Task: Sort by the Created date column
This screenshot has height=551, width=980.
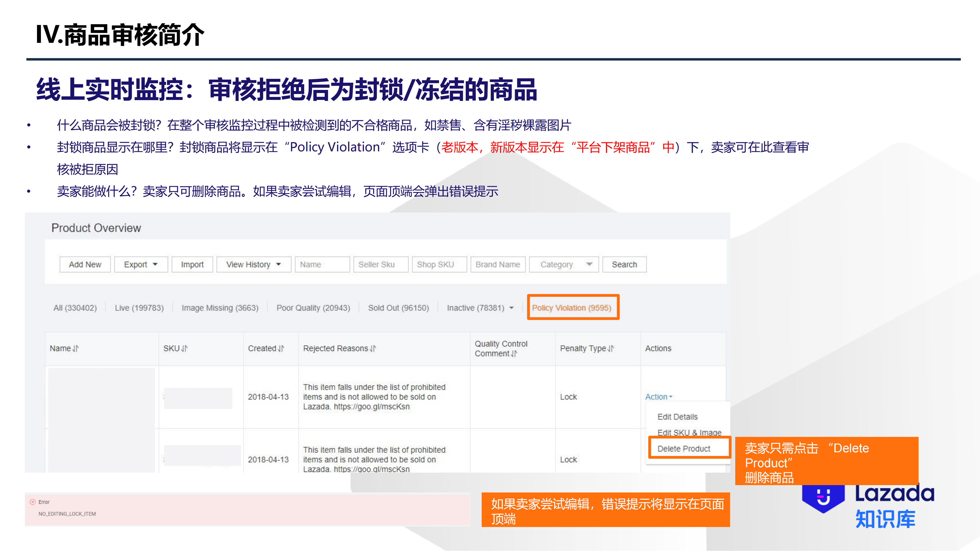Action: coord(281,348)
